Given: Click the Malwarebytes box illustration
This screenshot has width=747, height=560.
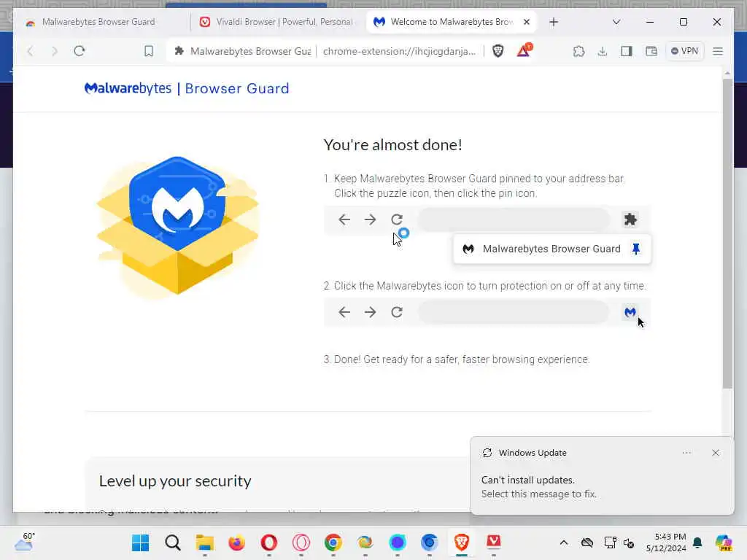Looking at the screenshot, I should [178, 226].
